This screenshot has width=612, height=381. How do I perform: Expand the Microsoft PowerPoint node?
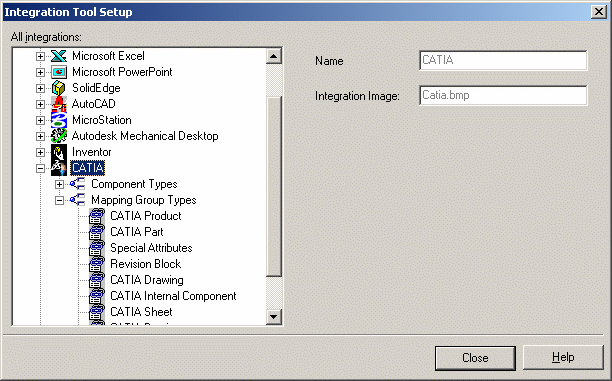click(x=40, y=73)
